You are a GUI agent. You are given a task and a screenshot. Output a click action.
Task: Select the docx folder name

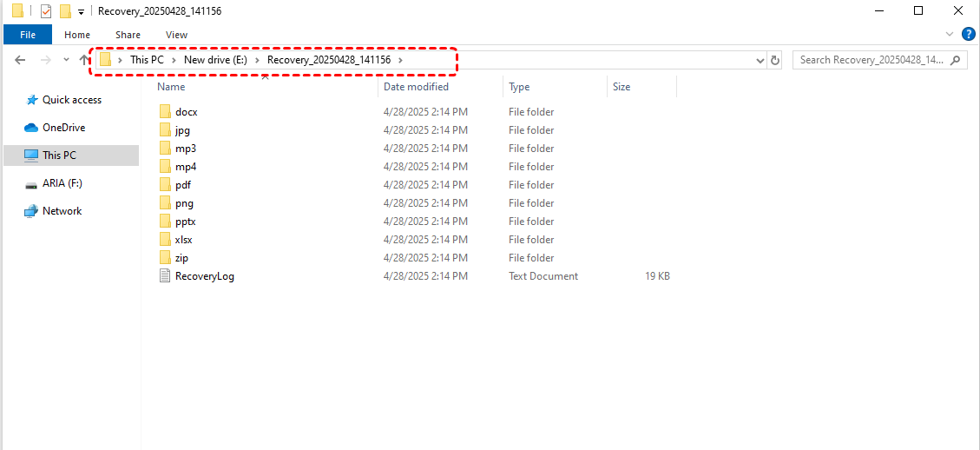click(187, 112)
